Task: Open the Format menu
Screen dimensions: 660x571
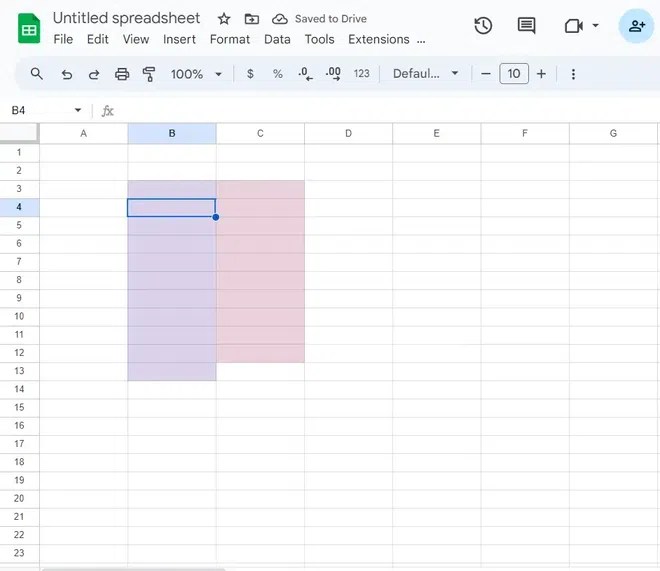Action: point(230,40)
